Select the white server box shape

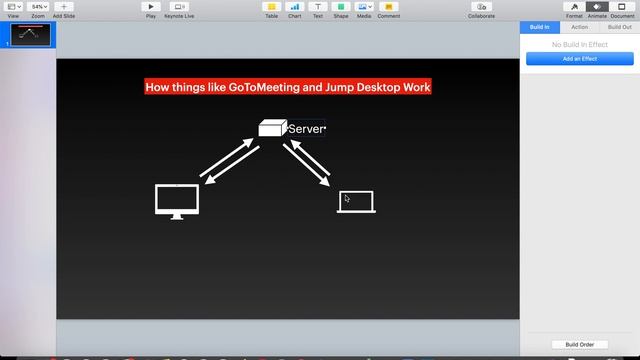click(272, 128)
